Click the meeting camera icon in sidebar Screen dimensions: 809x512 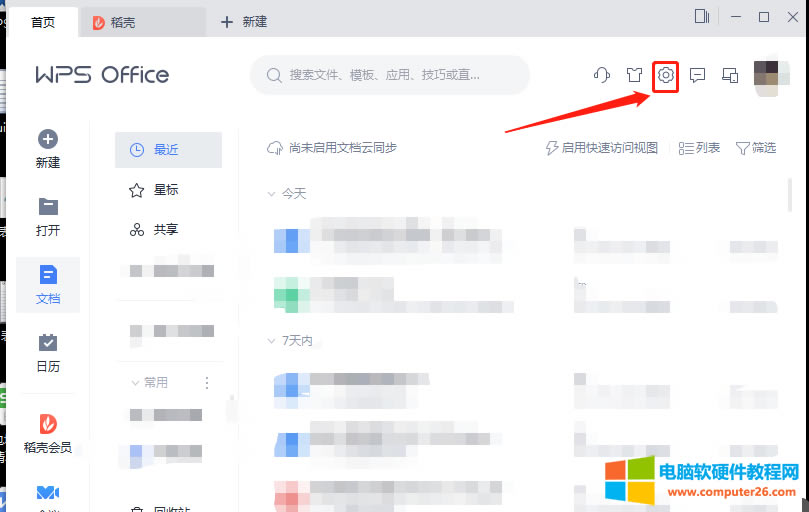point(48,493)
